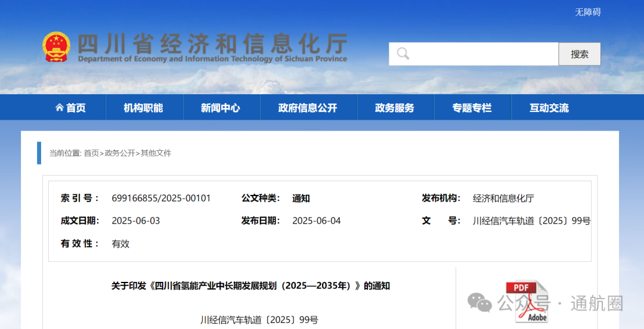Click English department name under the title

212,59
